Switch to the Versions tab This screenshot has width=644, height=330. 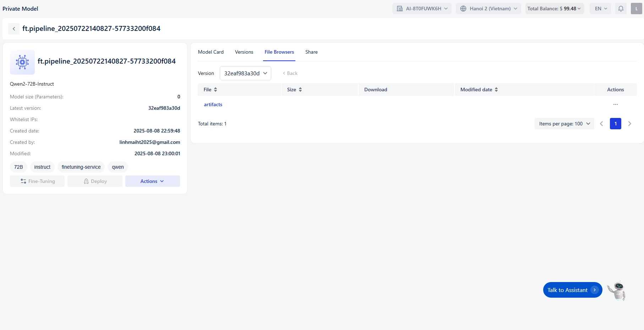pos(244,52)
